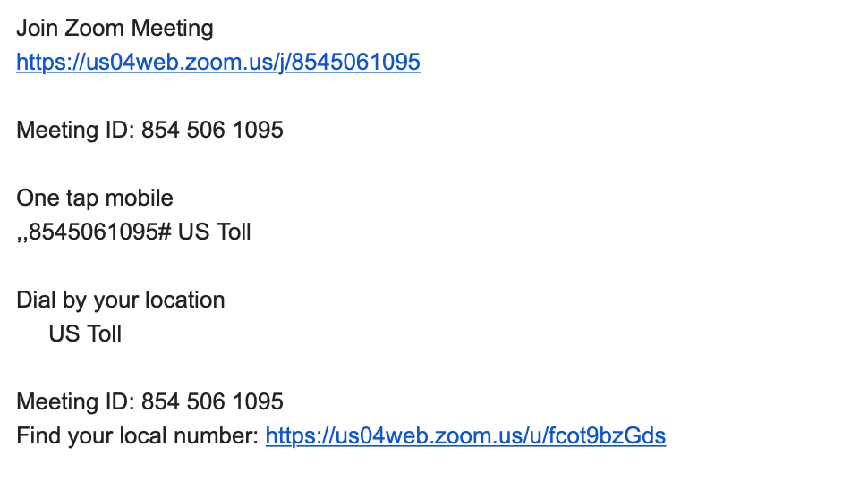Click "Meeting ID:" label below the join link
This screenshot has width=868, height=481.
(75, 131)
